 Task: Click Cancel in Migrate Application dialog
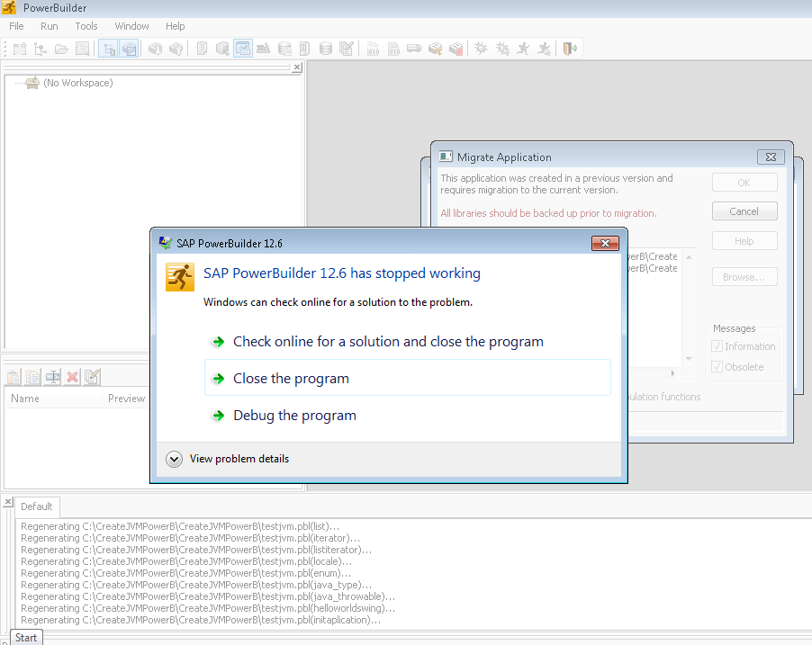pos(744,211)
